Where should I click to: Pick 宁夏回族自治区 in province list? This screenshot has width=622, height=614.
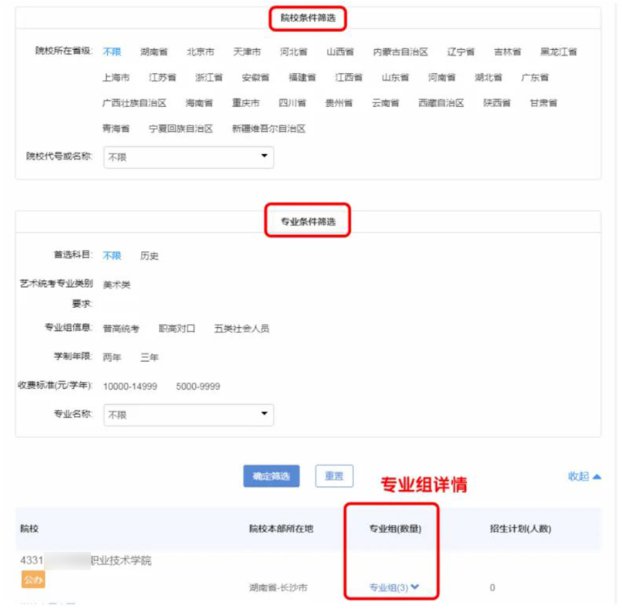181,129
